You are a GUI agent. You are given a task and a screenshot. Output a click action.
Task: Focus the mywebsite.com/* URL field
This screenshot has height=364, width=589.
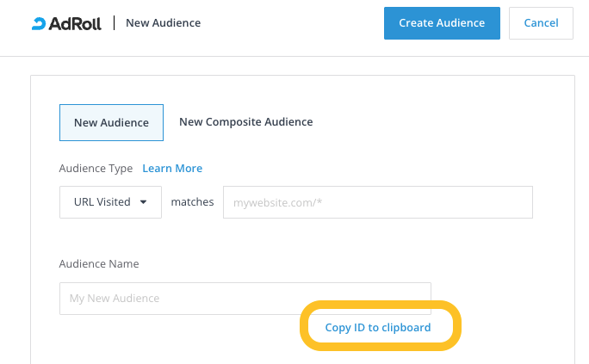pyautogui.click(x=377, y=202)
